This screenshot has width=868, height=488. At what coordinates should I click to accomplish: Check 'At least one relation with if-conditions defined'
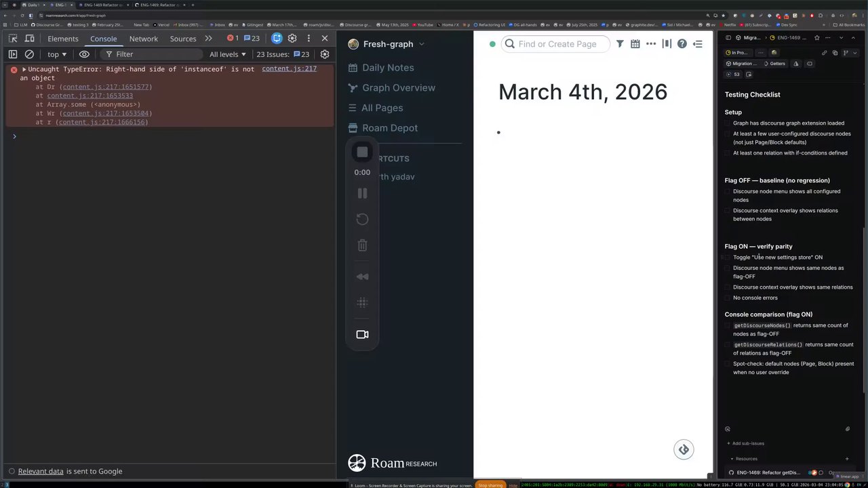728,153
